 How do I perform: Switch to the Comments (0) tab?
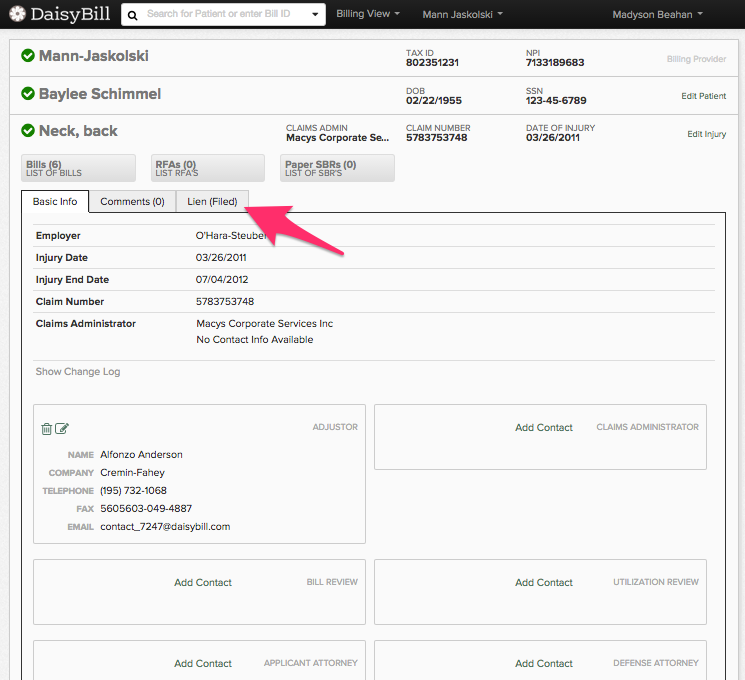[x=132, y=201]
